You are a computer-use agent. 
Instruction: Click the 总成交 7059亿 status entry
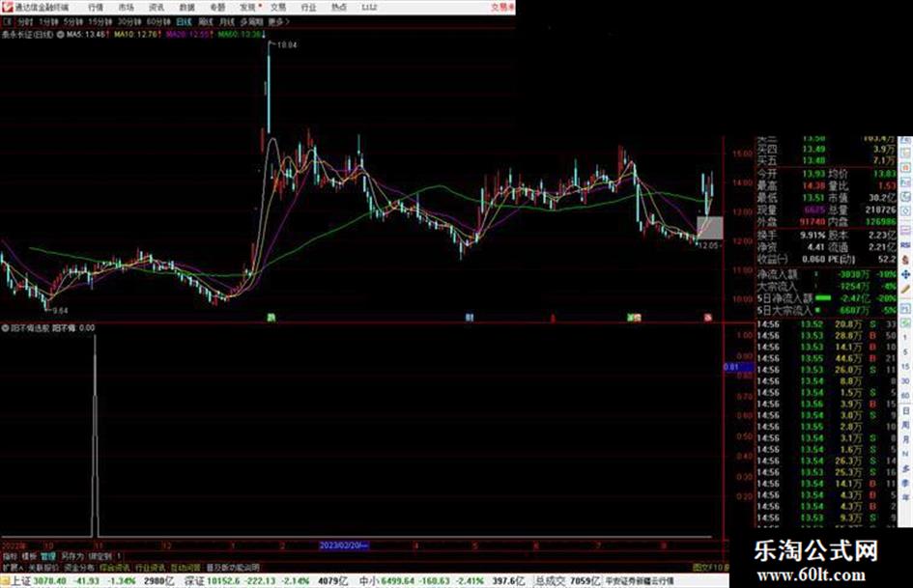(568, 581)
